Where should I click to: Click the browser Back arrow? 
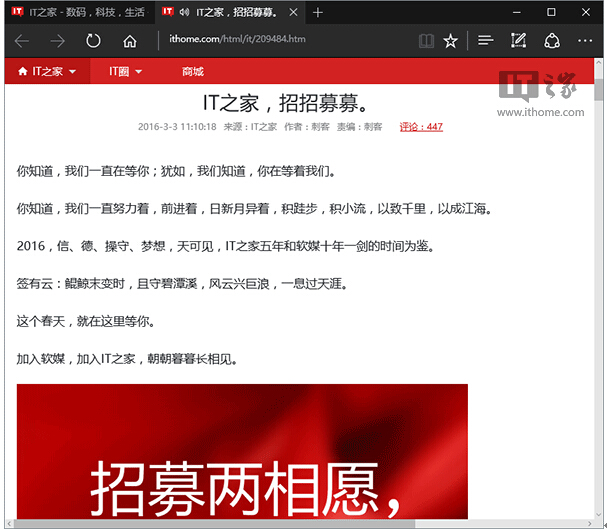22,41
